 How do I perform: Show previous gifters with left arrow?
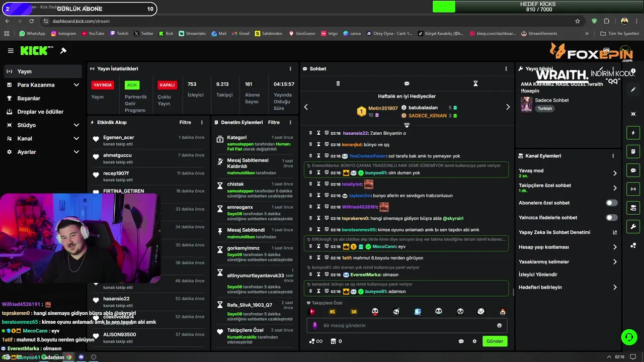click(306, 107)
